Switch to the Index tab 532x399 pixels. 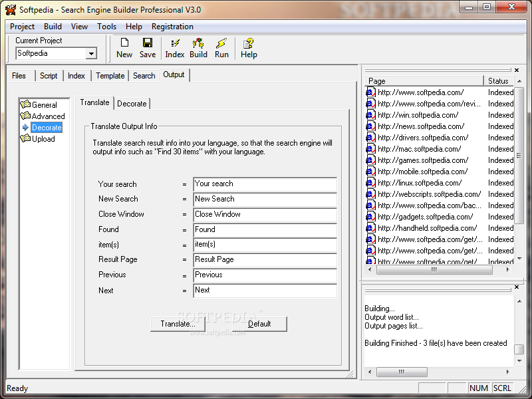tap(76, 76)
